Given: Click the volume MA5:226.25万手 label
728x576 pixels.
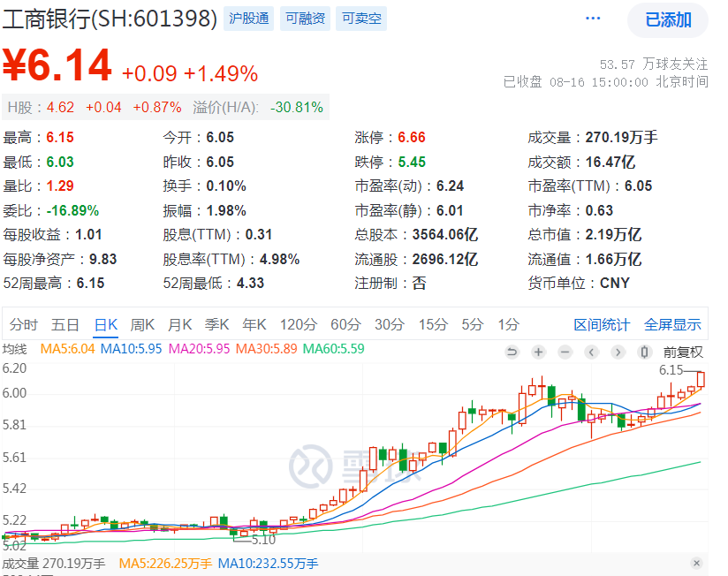Looking at the screenshot, I should pyautogui.click(x=165, y=564).
